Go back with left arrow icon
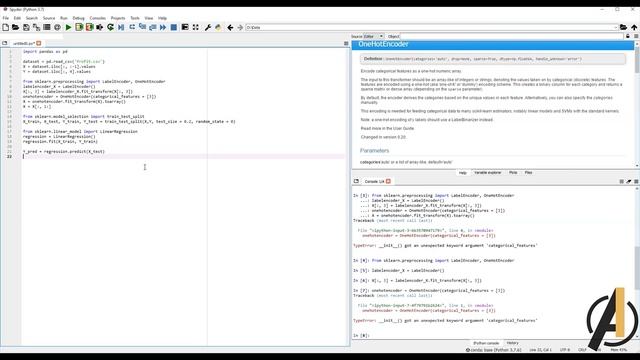The height and width of the screenshot is (360, 640). (230, 27)
